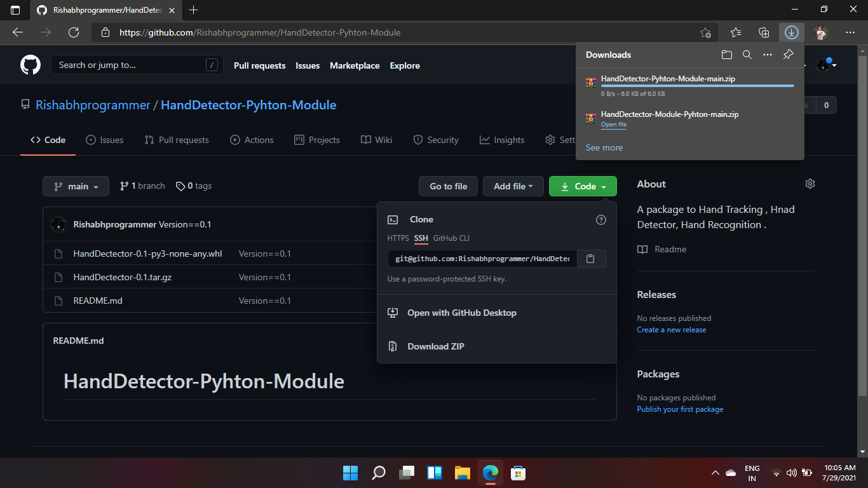Open the site lock info icon

coord(106,32)
